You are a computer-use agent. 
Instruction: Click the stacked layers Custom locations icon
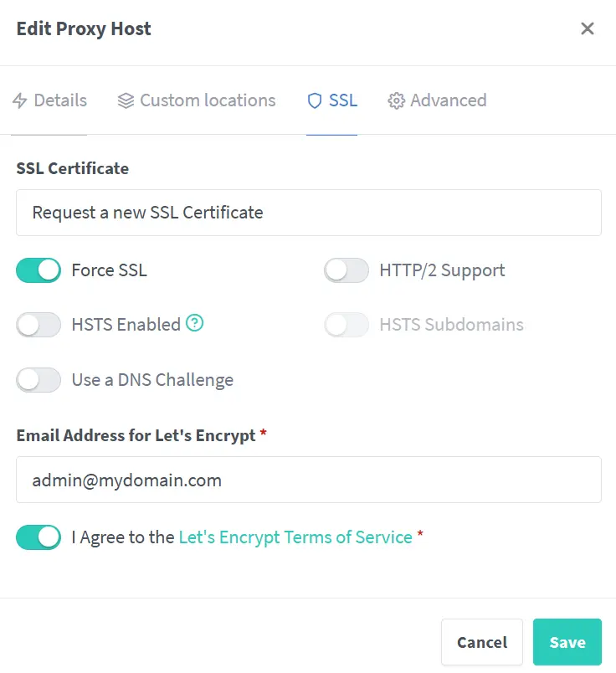tap(126, 100)
